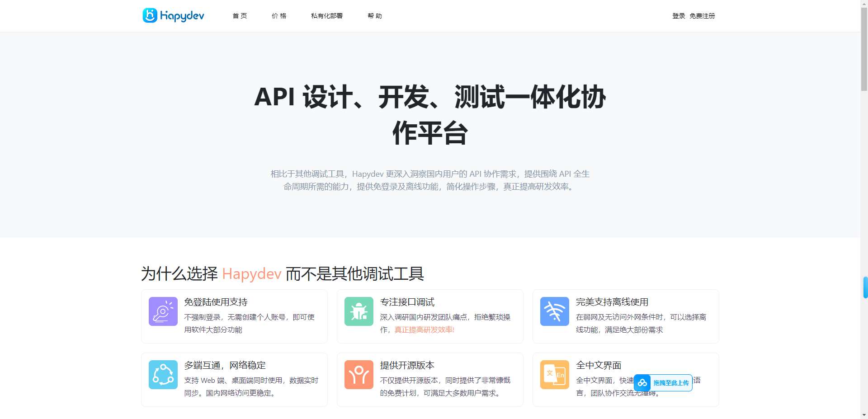Go to 私有化部署 page
The height and width of the screenshot is (419, 868).
point(327,16)
